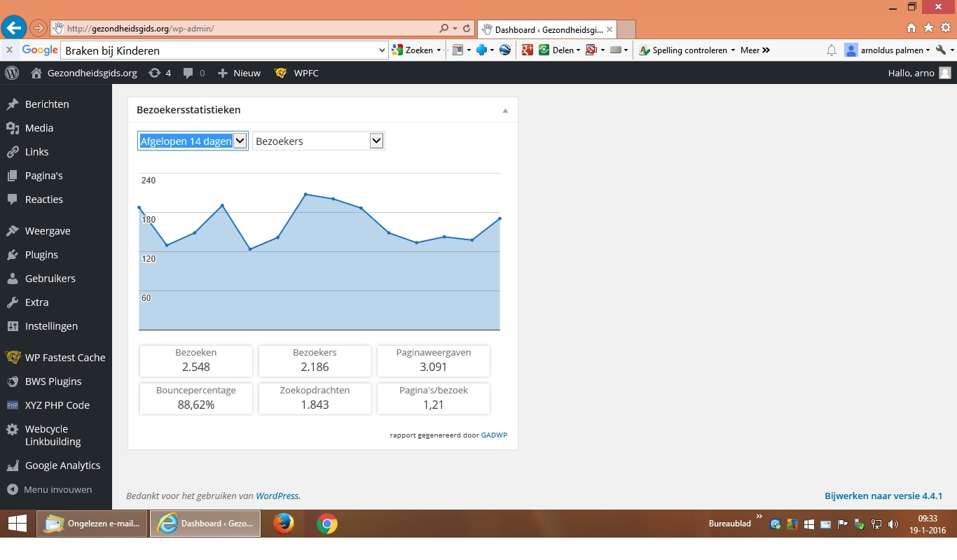Open browser favorites star icon
This screenshot has width=957, height=560.
928,28
